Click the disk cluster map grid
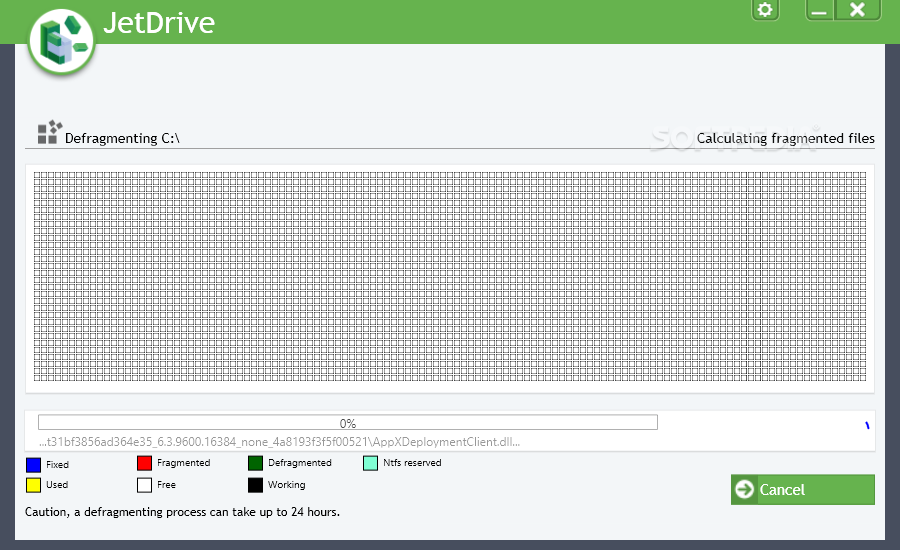The width and height of the screenshot is (900, 550). 449,276
